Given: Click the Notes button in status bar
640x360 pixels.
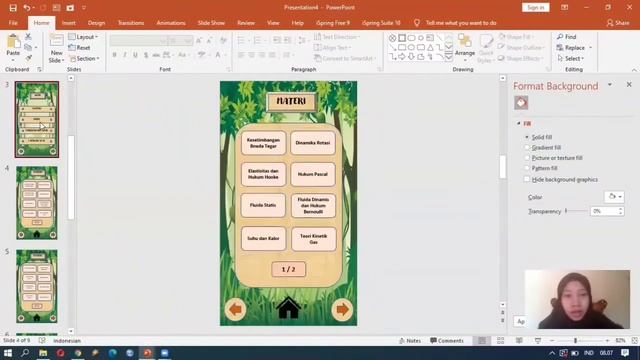Looking at the screenshot, I should click(410, 341).
